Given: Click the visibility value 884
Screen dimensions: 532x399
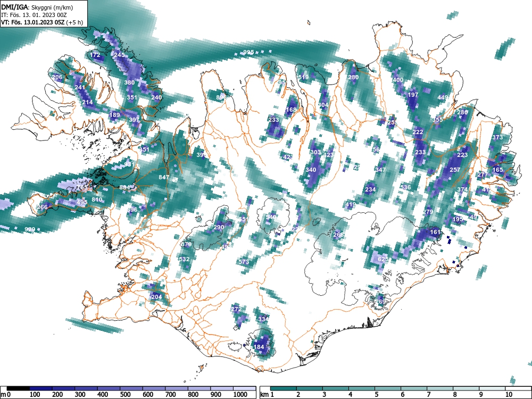Looking at the screenshot, I should point(124,187).
